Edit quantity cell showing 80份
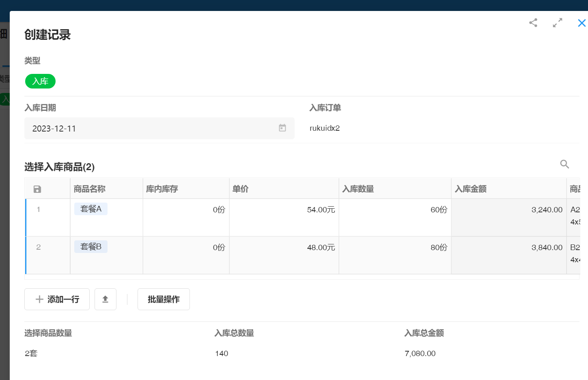 pyautogui.click(x=395, y=248)
